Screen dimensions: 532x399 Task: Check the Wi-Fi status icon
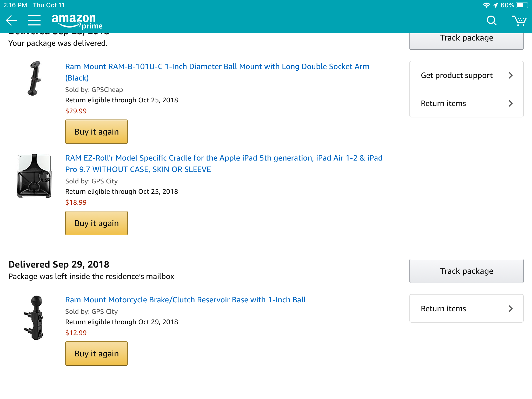point(486,5)
